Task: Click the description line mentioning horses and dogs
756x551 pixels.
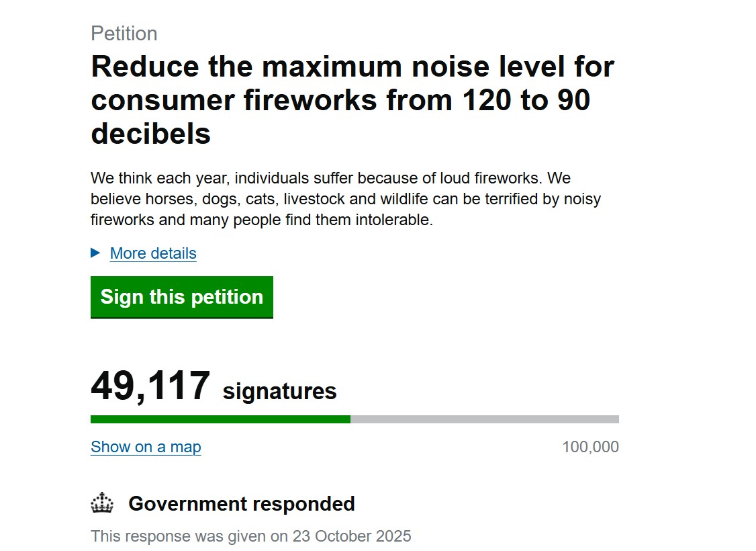Action: coord(345,200)
